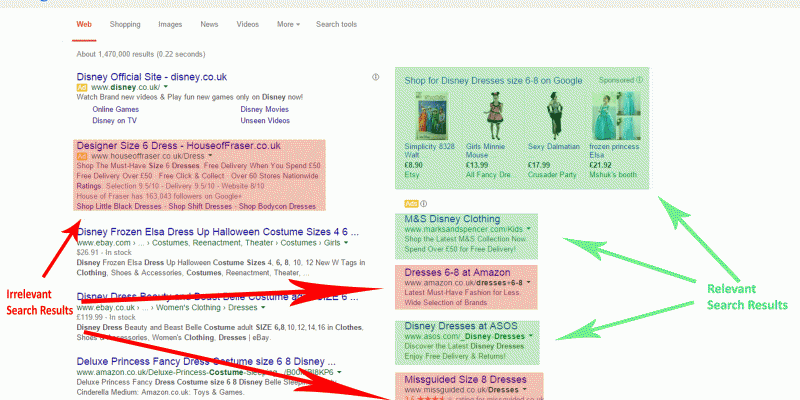Open Shop Little Black Dresses link
This screenshot has height=400, width=800.
click(x=119, y=206)
